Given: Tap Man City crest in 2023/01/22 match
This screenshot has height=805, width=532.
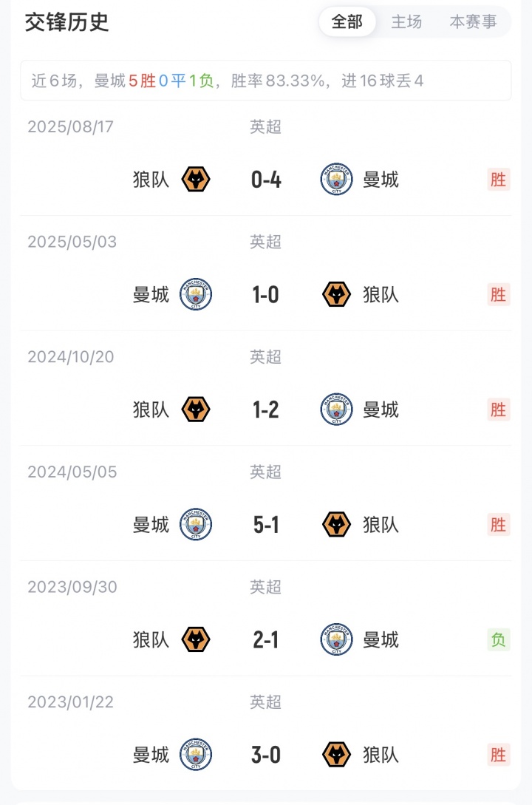Looking at the screenshot, I should coord(196,755).
